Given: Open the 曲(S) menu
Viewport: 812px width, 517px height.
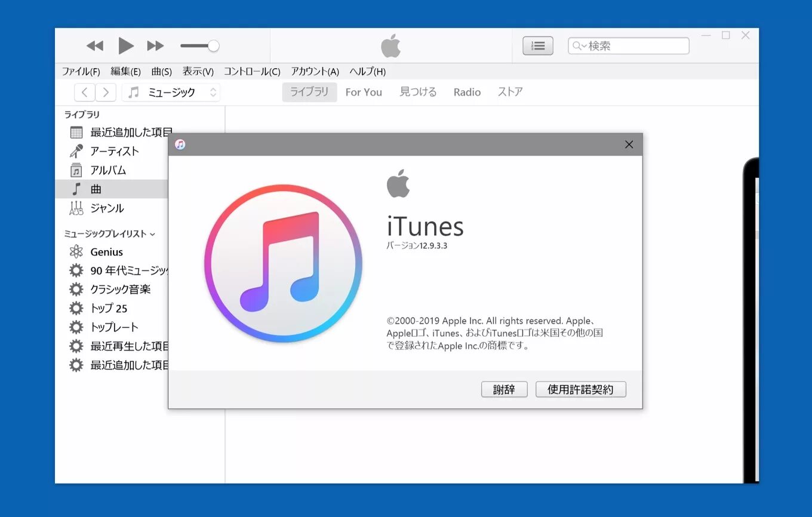Looking at the screenshot, I should coord(162,72).
